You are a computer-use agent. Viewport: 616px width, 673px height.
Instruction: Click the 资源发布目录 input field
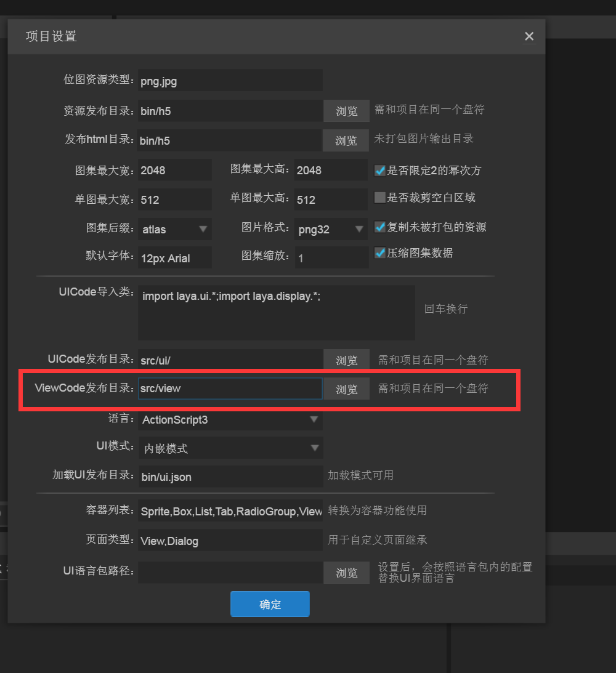(x=230, y=111)
